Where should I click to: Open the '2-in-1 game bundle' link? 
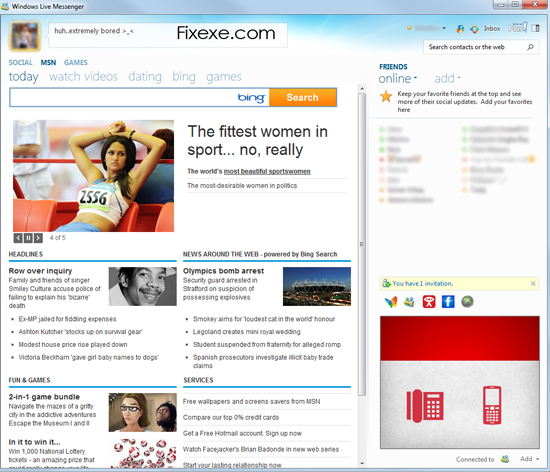click(x=44, y=397)
